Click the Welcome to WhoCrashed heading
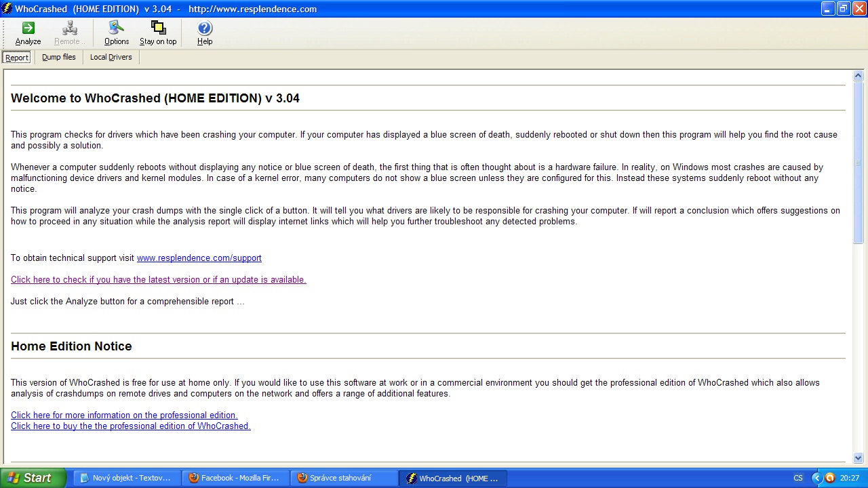 (155, 98)
